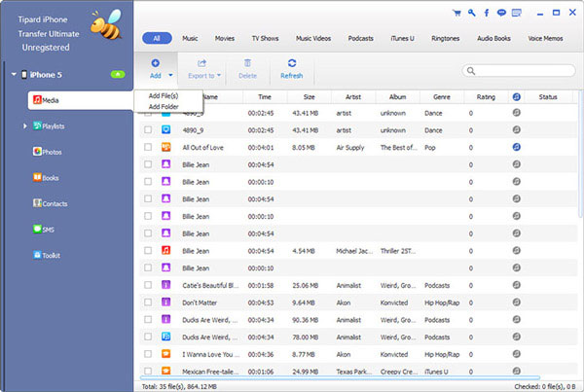The height and width of the screenshot is (392, 584).
Task: Click the Refresh toolbar icon
Action: pyautogui.click(x=291, y=68)
